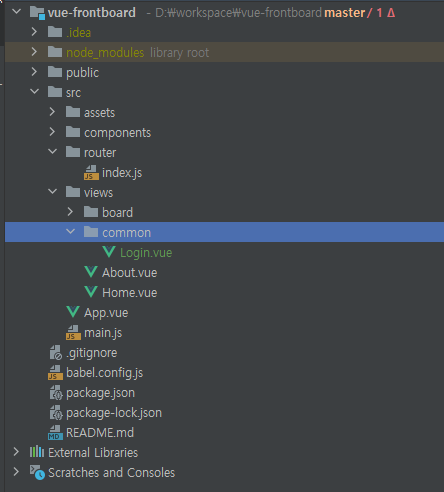
Task: Collapse the common folder
Action: [x=70, y=231]
